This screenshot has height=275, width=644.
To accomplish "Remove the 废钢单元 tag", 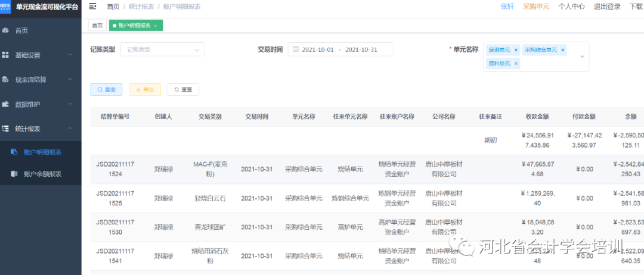I will (516, 50).
